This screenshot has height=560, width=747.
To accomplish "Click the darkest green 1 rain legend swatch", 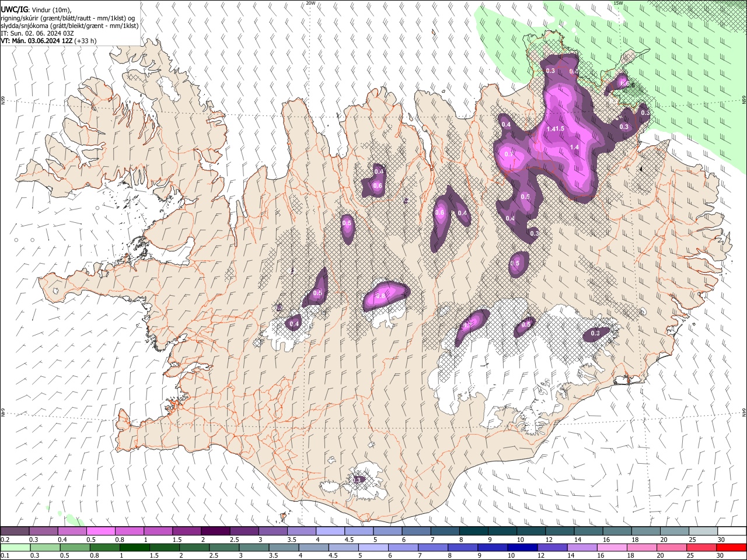I will pyautogui.click(x=134, y=547).
